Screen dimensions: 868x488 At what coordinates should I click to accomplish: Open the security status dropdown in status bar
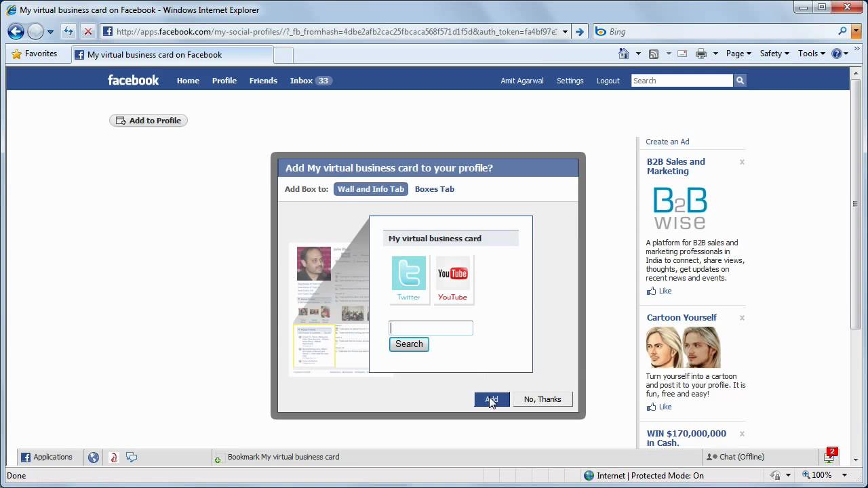pyautogui.click(x=789, y=476)
